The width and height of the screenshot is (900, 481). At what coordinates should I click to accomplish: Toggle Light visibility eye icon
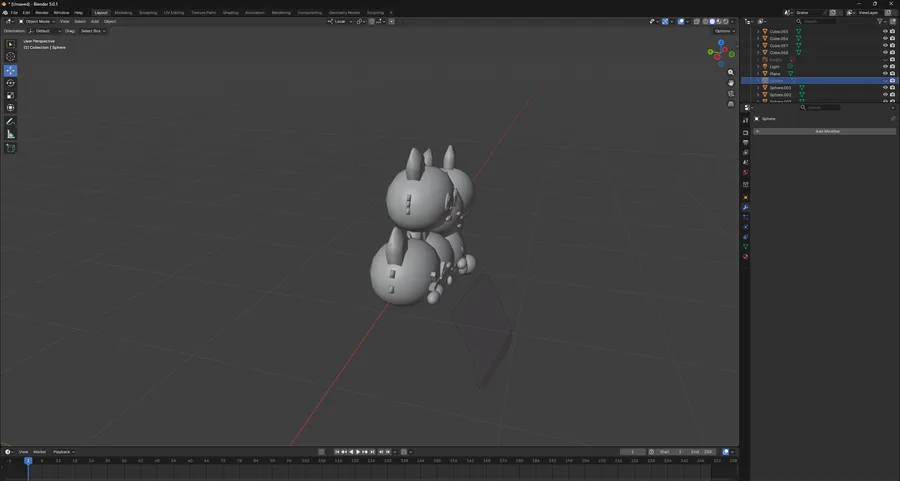[x=885, y=67]
